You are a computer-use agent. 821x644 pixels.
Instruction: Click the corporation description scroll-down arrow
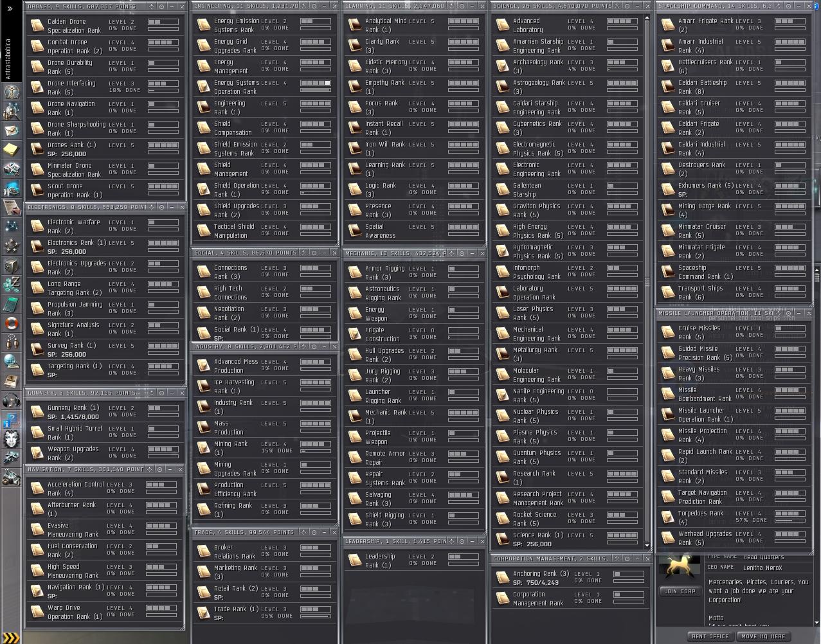[x=817, y=623]
